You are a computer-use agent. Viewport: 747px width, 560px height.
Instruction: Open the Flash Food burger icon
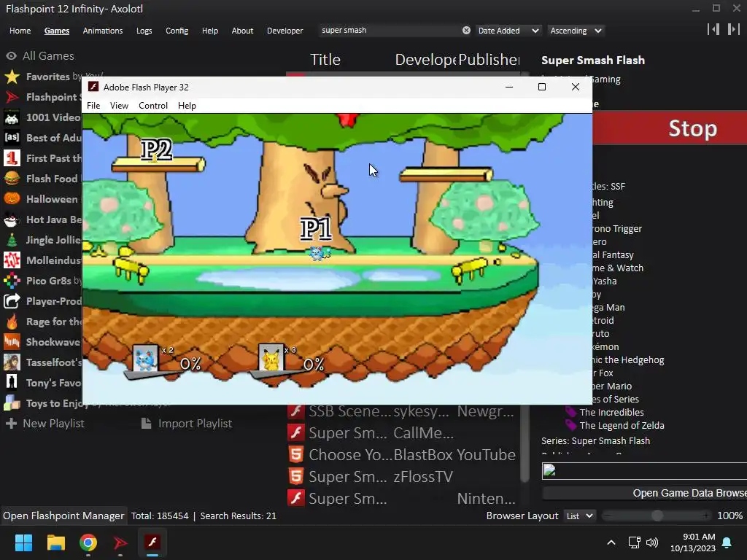(x=12, y=179)
